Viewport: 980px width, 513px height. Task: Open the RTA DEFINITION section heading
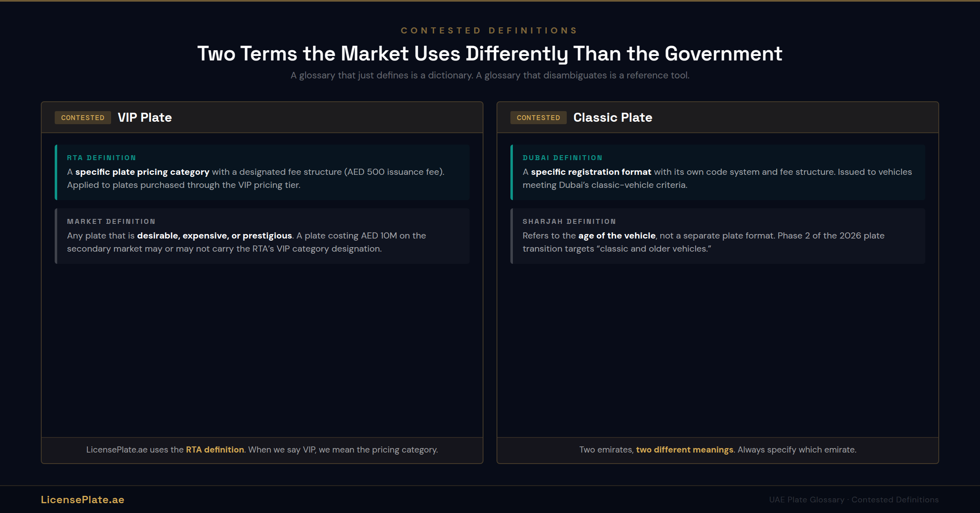click(x=101, y=158)
